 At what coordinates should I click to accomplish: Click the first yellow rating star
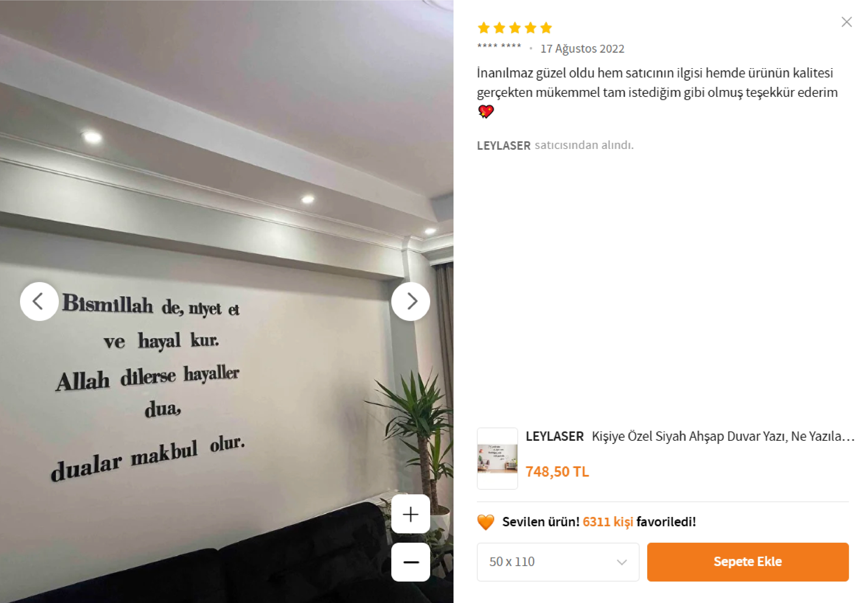[x=484, y=28]
